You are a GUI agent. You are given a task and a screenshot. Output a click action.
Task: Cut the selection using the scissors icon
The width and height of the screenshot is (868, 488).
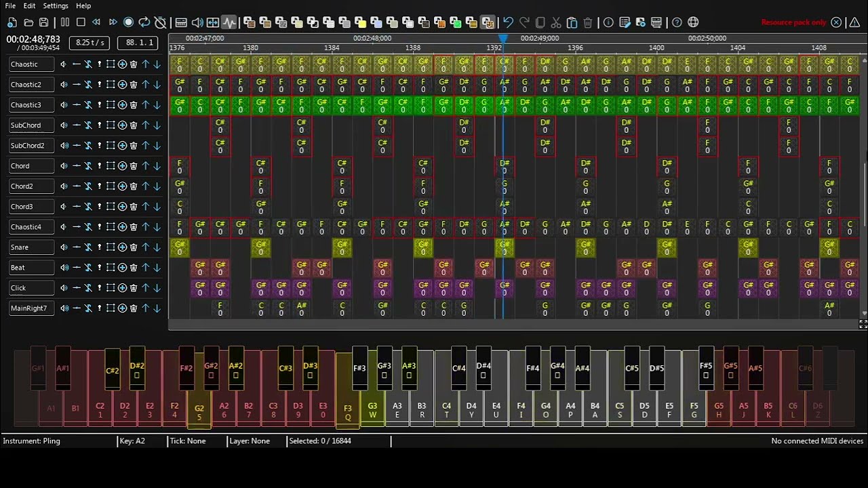coord(556,22)
